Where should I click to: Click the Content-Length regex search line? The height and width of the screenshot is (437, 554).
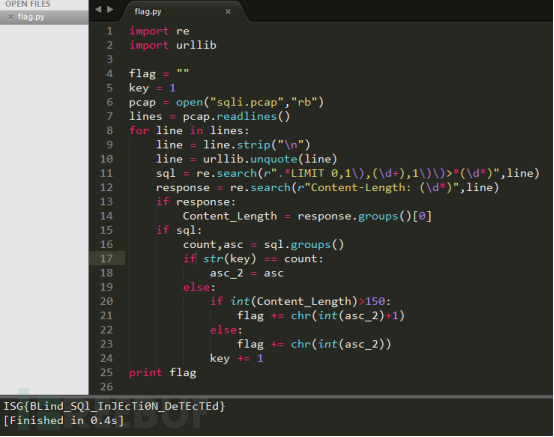click(328, 188)
